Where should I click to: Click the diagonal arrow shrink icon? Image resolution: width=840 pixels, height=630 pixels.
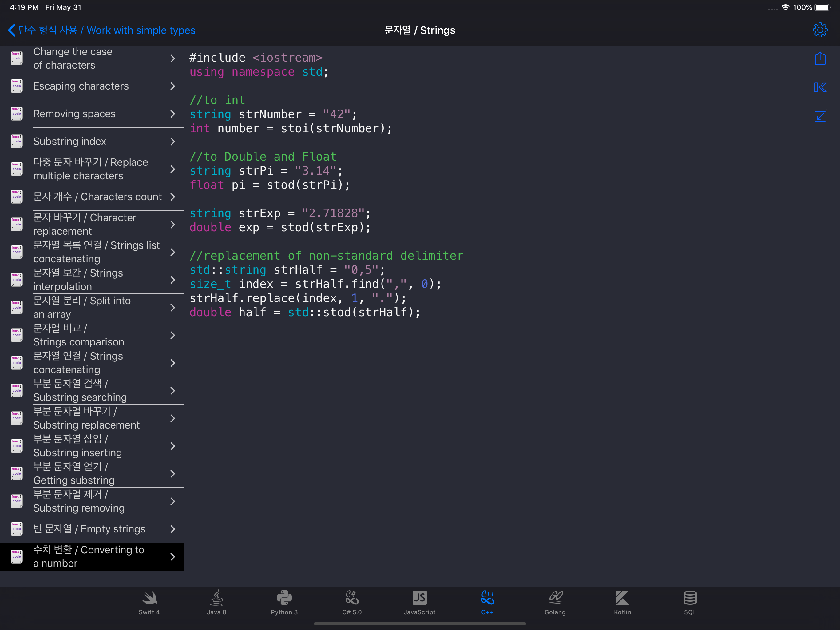(x=820, y=116)
